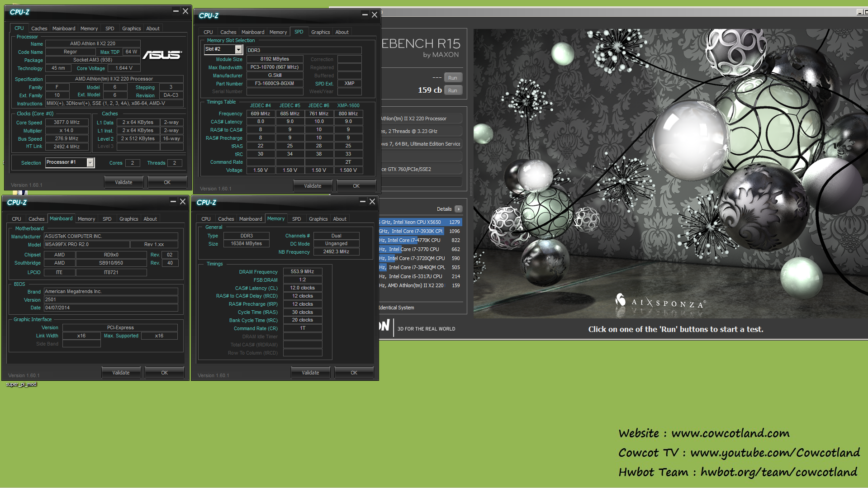Viewport: 868px width, 488px height.
Task: Click Validate in the CPU tab window
Action: tap(123, 182)
